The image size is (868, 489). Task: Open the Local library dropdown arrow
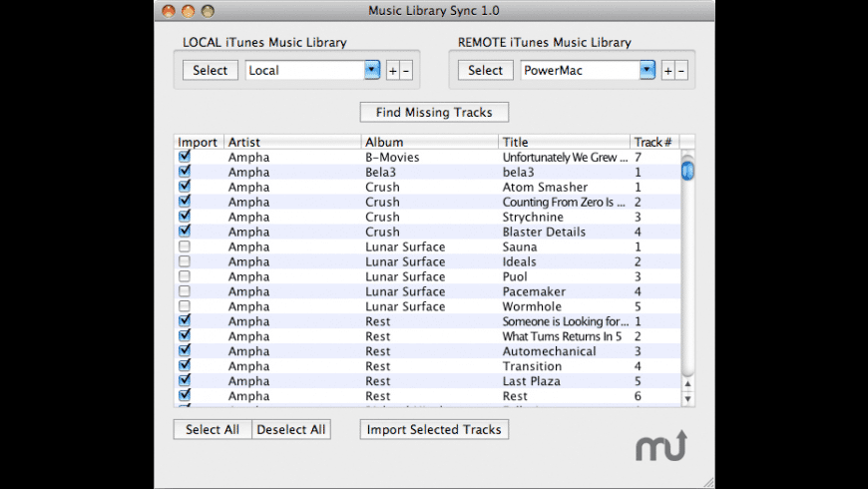(372, 70)
